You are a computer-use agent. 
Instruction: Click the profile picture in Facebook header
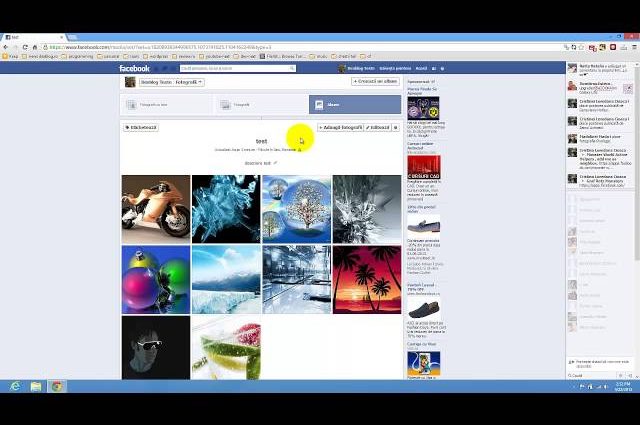click(x=342, y=68)
